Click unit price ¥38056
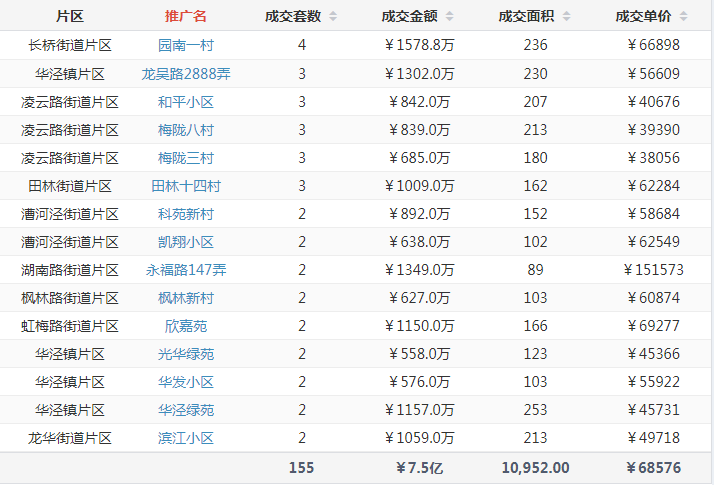 tap(653, 158)
